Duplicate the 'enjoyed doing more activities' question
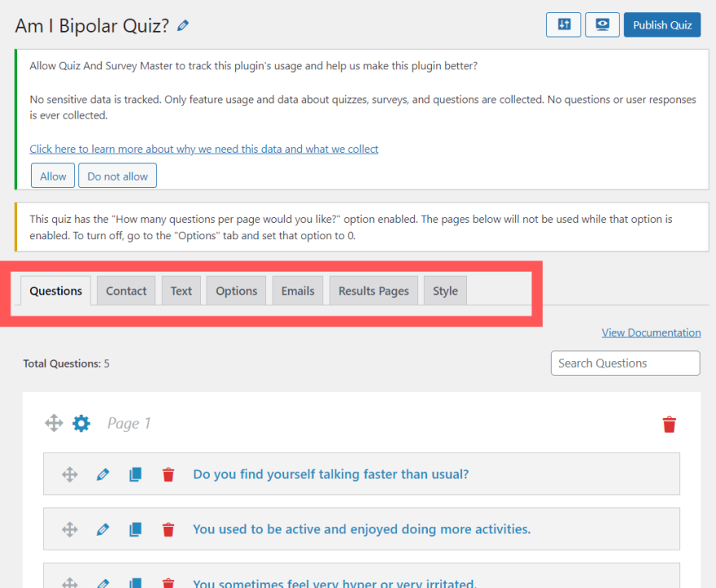 (135, 529)
